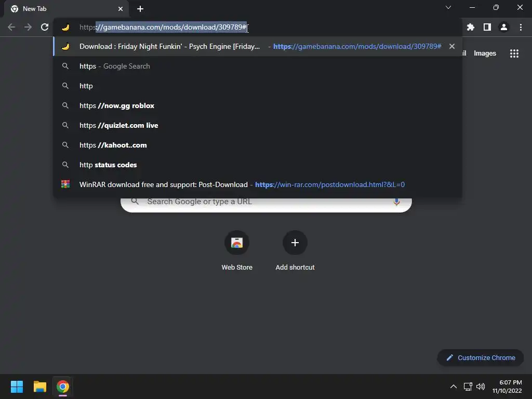
Task: Select Friday Night Funkin' Psych Engine suggestion
Action: tap(258, 46)
